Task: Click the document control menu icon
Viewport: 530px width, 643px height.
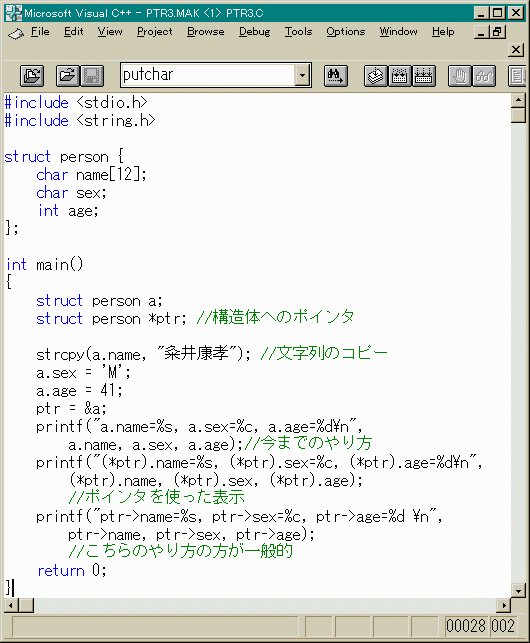Action: tap(16, 33)
